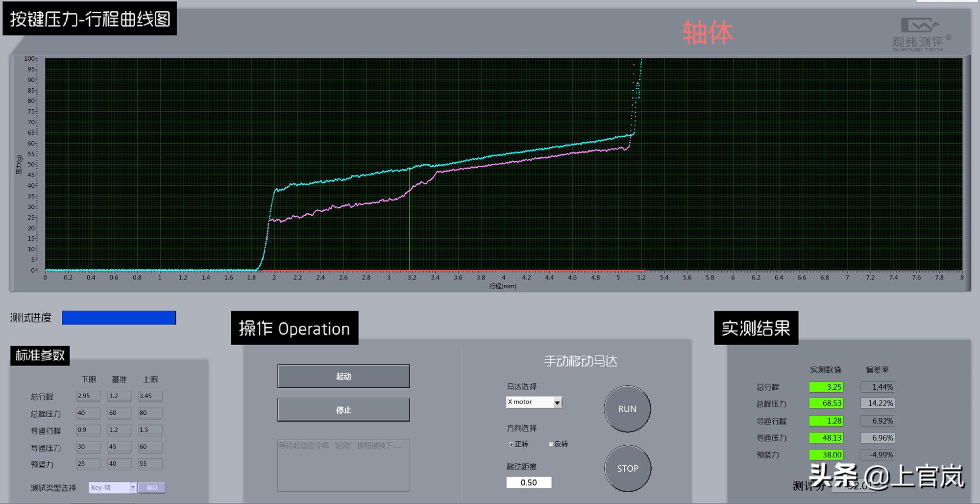This screenshot has width=980, height=504.
Task: Click 导通压力 baseline field 45
Action: pos(120,447)
